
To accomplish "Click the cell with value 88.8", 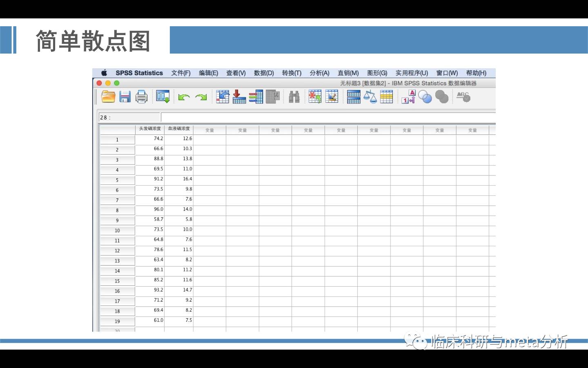I will click(x=150, y=159).
